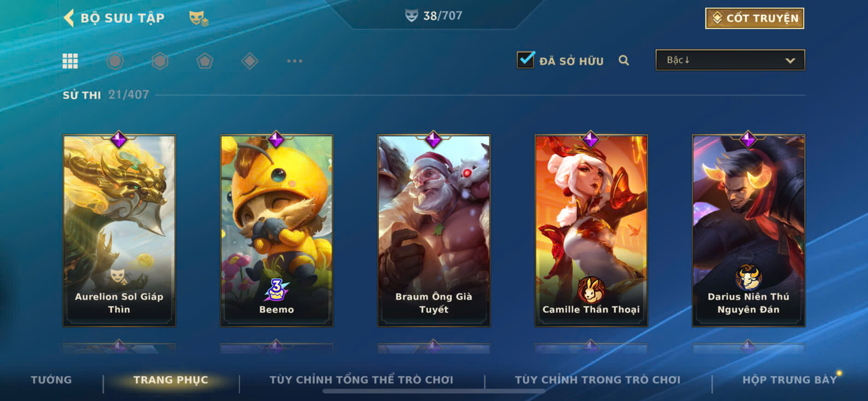
Task: Filter by the circle rarity icon
Action: pyautogui.click(x=115, y=61)
